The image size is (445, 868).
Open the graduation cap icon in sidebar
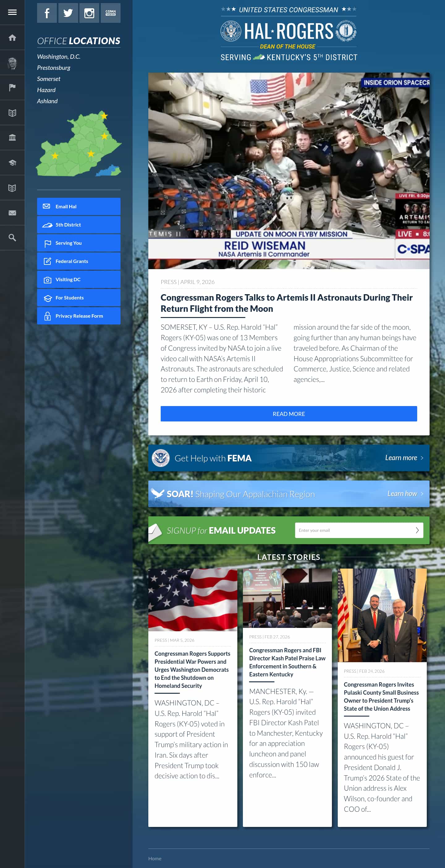(12, 163)
